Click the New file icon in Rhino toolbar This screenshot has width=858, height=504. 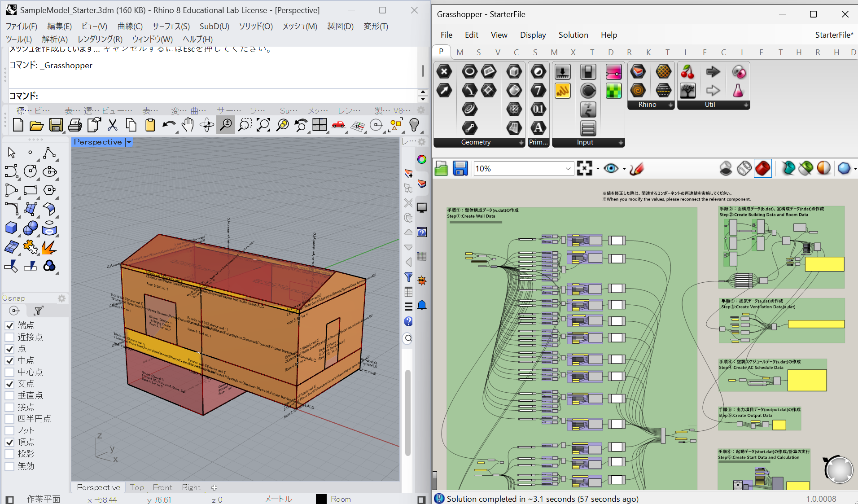pyautogui.click(x=18, y=125)
